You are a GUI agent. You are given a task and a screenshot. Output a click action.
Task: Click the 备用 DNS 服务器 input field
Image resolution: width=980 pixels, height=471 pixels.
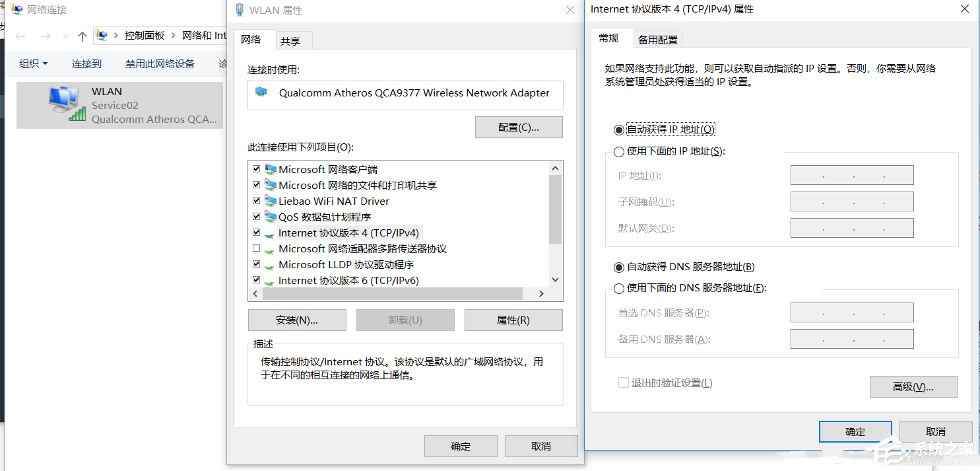(852, 339)
